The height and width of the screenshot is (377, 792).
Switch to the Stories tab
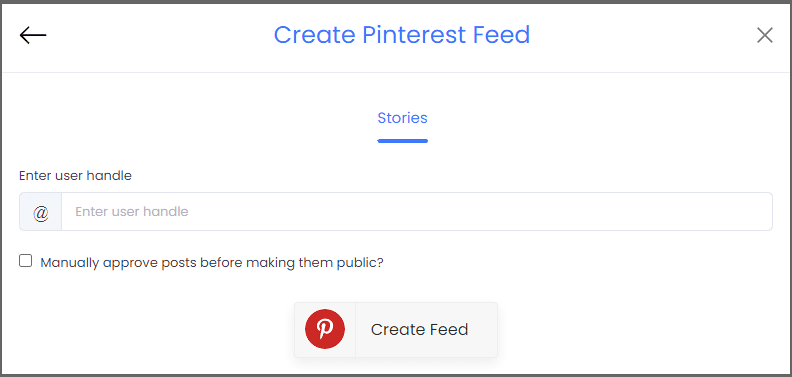(403, 118)
